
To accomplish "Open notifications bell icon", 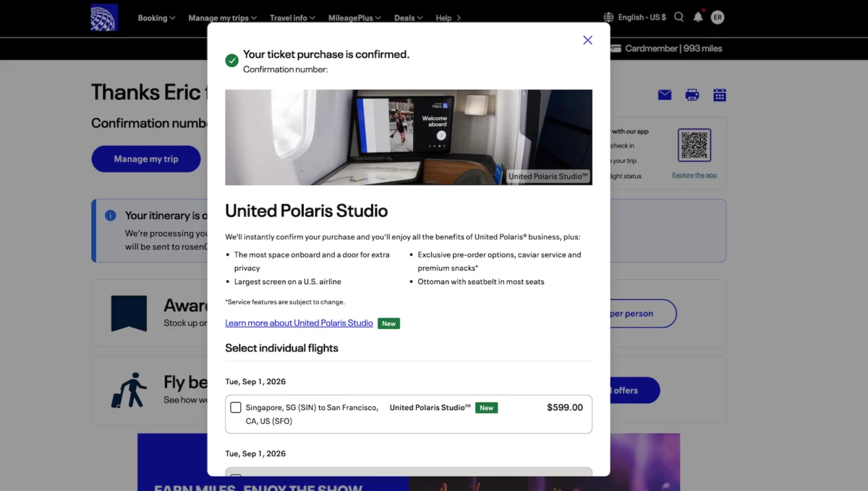I will (x=698, y=17).
